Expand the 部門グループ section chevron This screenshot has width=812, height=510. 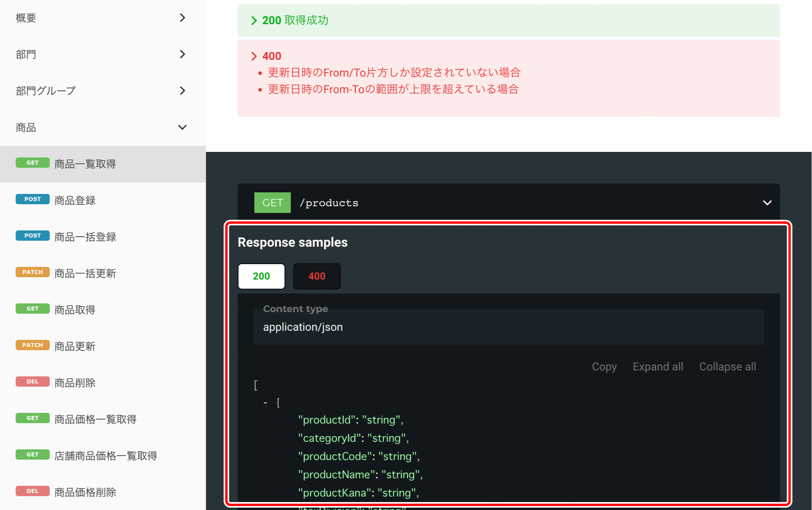tap(182, 90)
